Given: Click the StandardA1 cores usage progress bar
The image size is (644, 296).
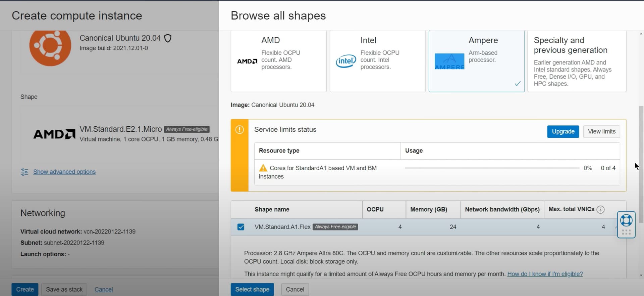Looking at the screenshot, I should pos(492,168).
